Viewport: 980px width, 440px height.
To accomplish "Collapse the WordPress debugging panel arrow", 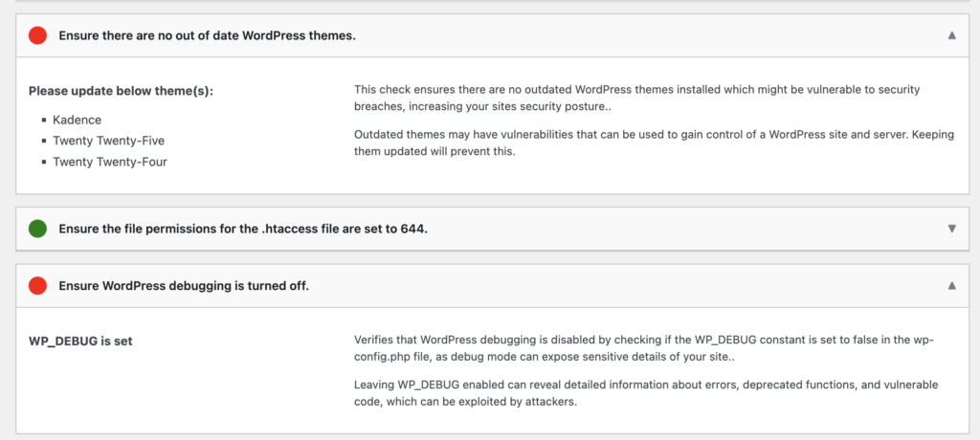I will point(951,285).
